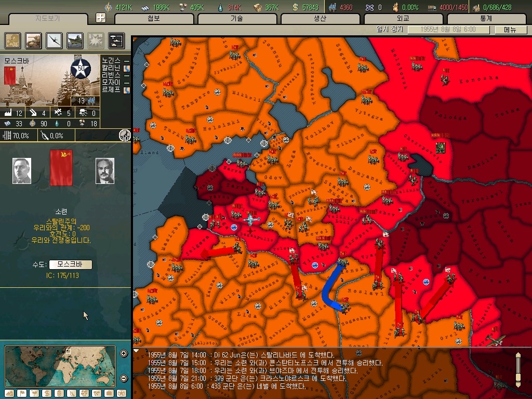This screenshot has height=399, width=532.
Task: Click the 메뉴 menu button
Action: point(510,30)
